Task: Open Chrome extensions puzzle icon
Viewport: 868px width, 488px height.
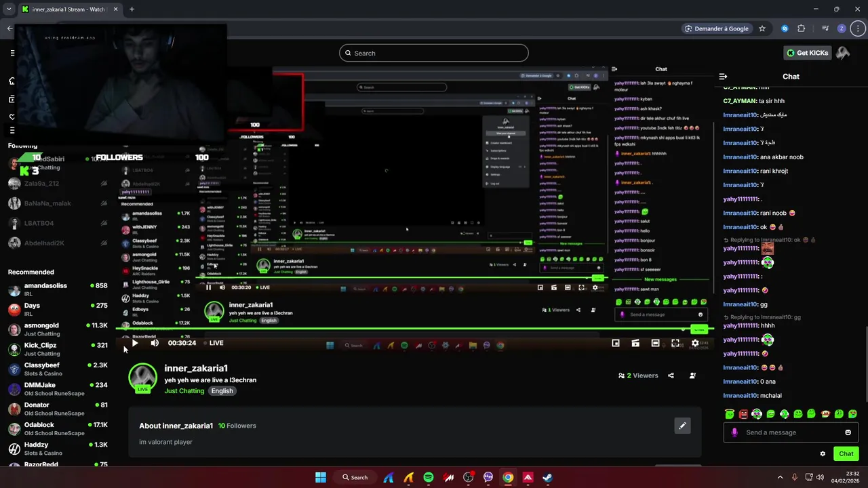Action: [801, 28]
